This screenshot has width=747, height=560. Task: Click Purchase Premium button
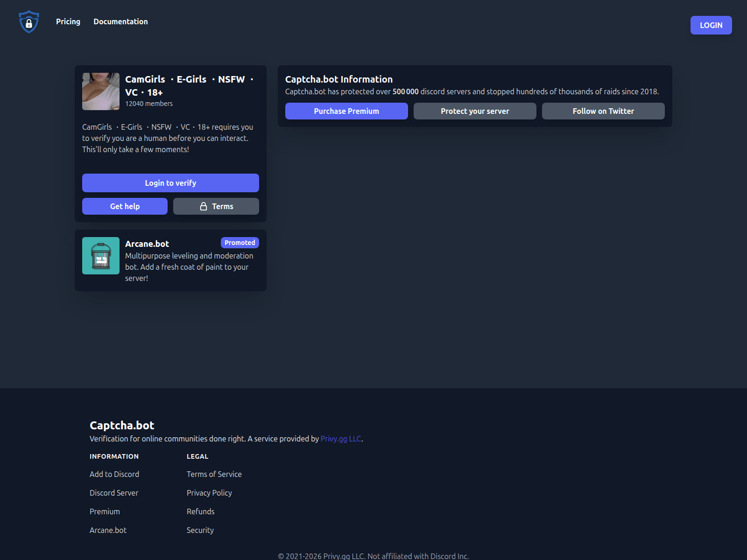pyautogui.click(x=346, y=111)
